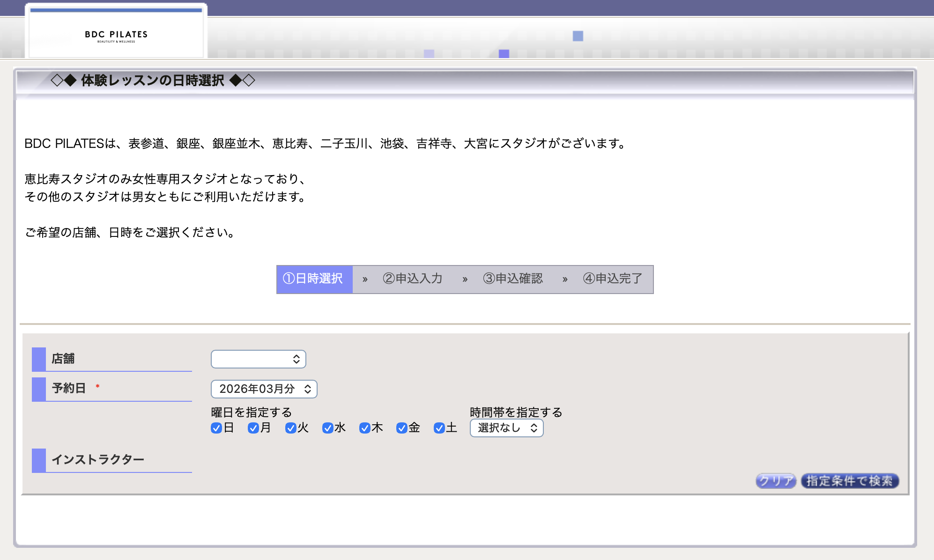Open the 時間帯 dropdown showing 選択なし

click(x=506, y=427)
